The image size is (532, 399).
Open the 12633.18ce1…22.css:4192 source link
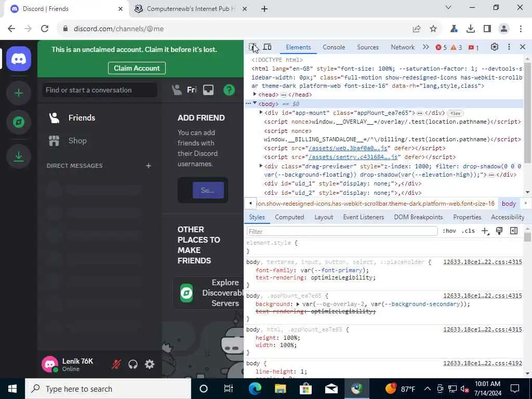pyautogui.click(x=483, y=363)
